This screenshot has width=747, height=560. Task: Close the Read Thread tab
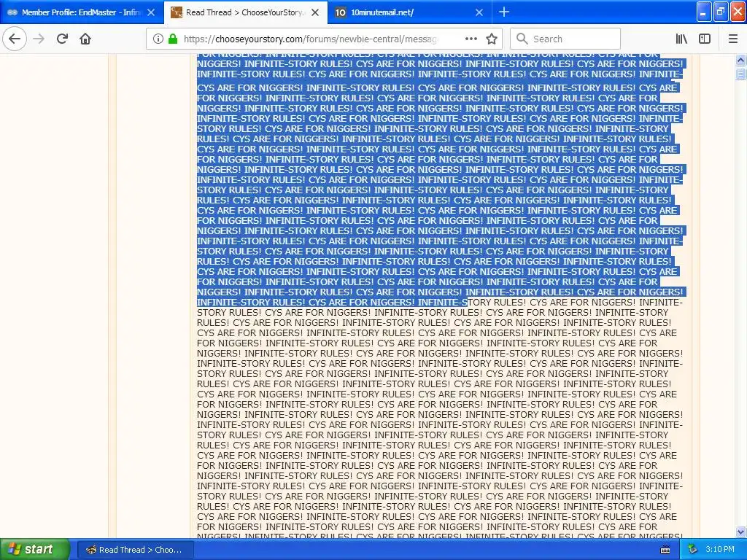315,12
